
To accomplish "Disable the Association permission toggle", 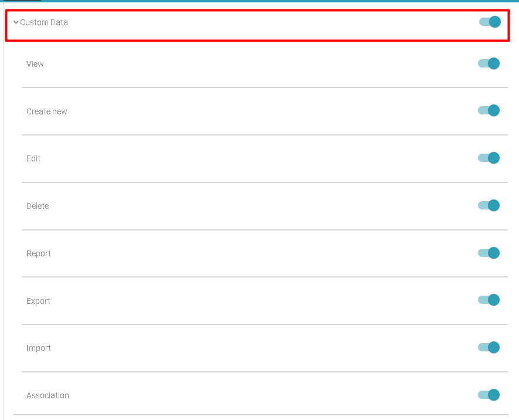I will coord(489,395).
